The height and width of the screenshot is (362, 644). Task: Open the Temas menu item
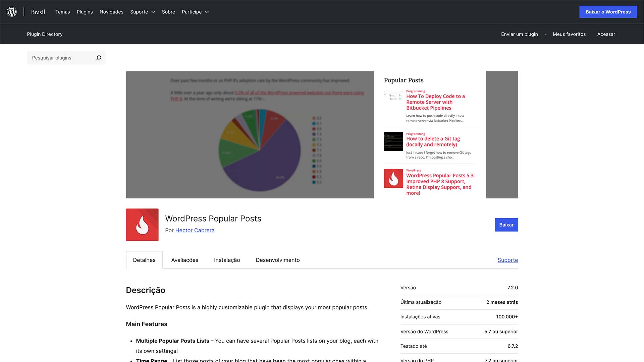pyautogui.click(x=63, y=12)
